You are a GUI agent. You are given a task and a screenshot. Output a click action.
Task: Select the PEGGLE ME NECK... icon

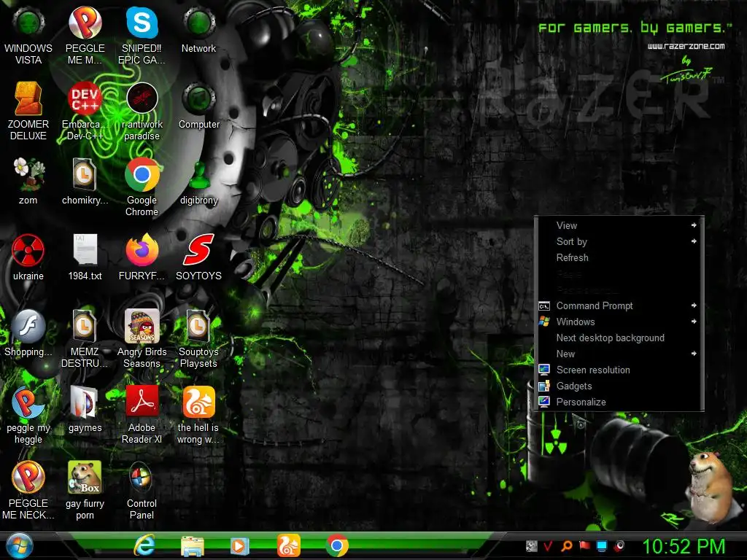pyautogui.click(x=28, y=491)
